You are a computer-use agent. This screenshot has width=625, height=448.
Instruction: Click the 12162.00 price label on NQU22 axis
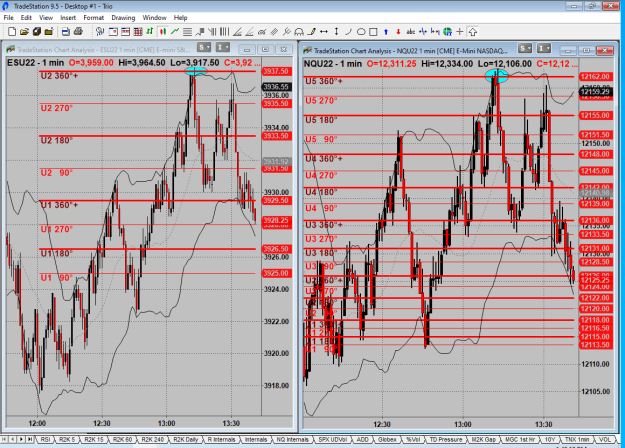pyautogui.click(x=594, y=77)
